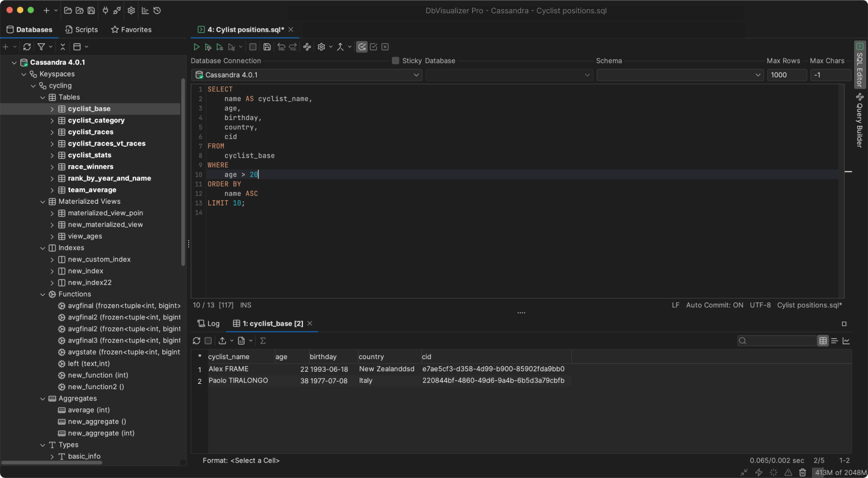Collapse the Functions node

[43, 294]
